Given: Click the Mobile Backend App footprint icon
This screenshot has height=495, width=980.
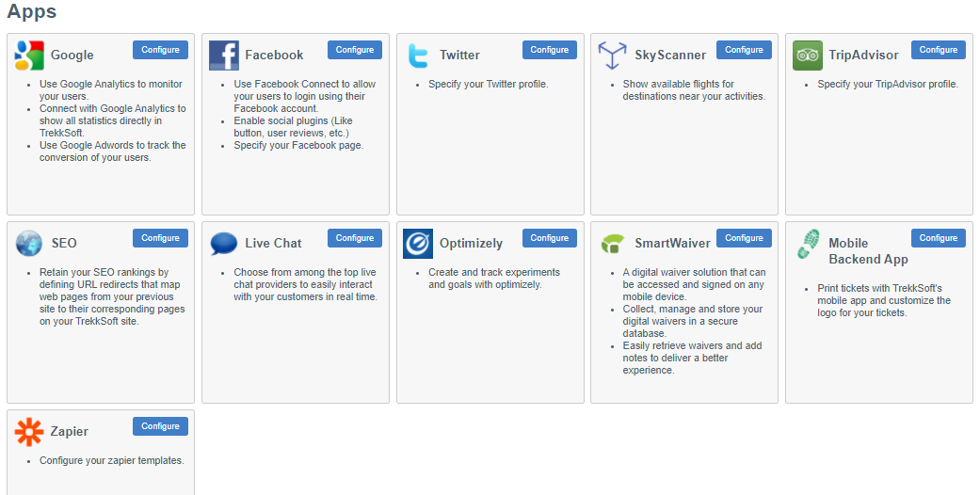Looking at the screenshot, I should [x=808, y=243].
